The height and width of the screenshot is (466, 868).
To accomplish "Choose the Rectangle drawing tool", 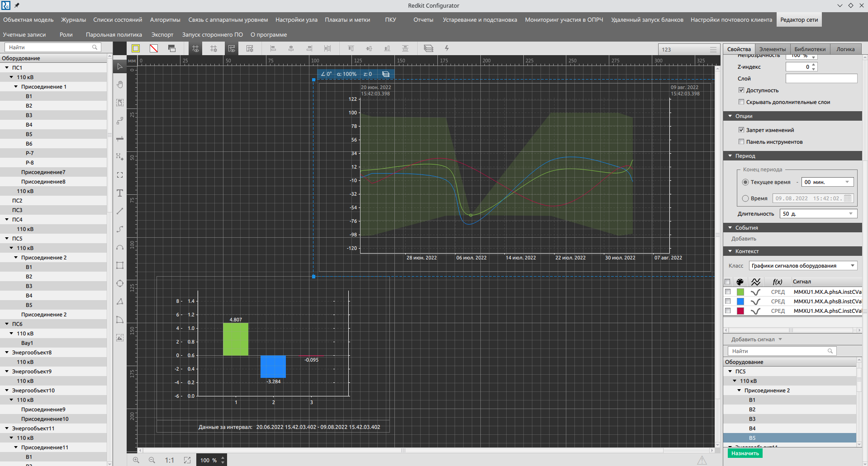I will pos(120,265).
